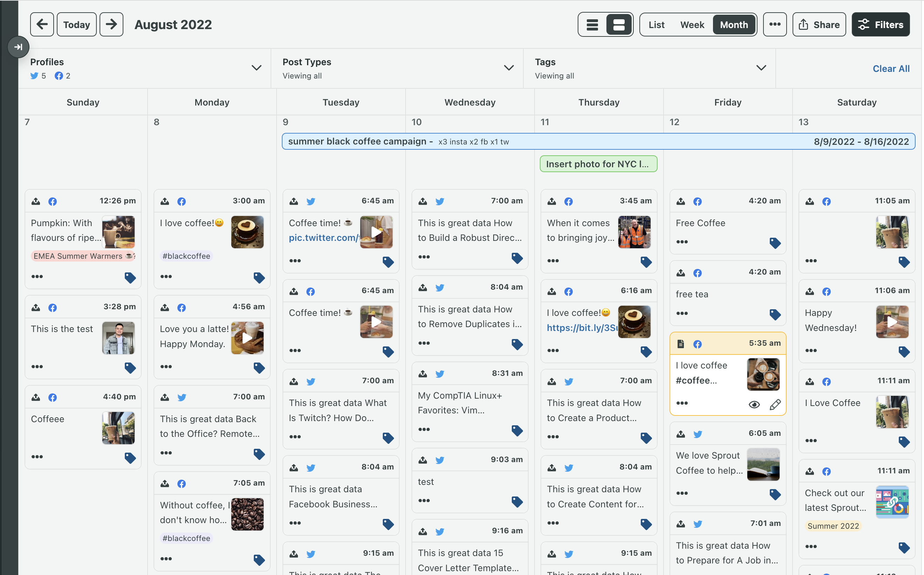Viewport: 924px width, 575px height.
Task: Open the ellipsis menu in the top toolbar
Action: click(774, 24)
